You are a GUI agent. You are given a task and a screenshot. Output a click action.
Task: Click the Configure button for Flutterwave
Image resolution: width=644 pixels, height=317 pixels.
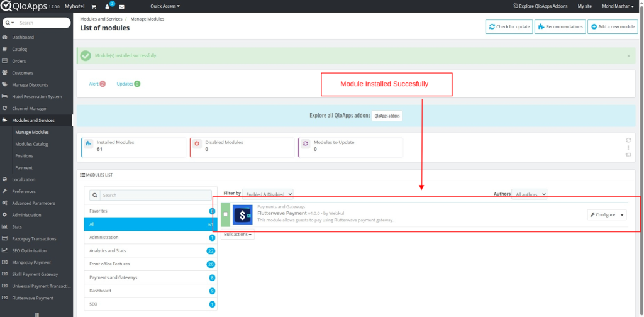(602, 215)
